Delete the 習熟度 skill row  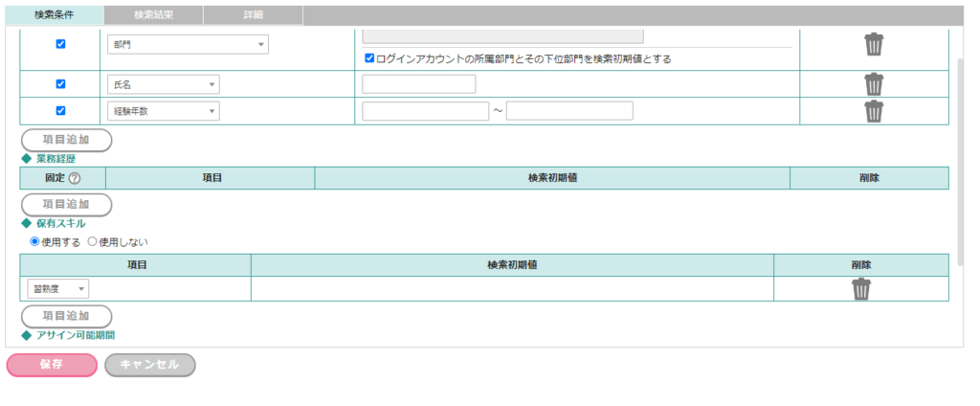(861, 289)
